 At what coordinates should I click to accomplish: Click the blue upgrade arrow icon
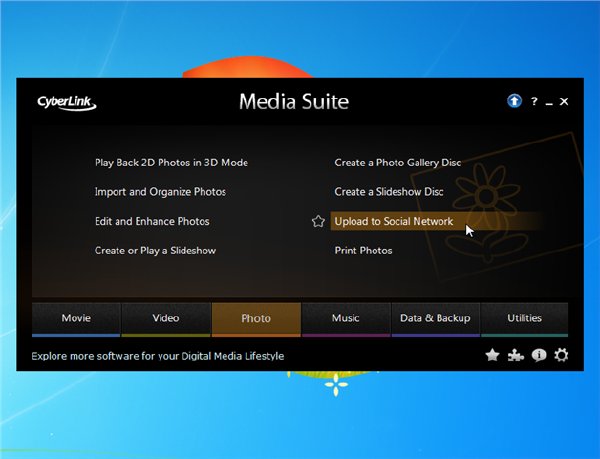coord(514,101)
